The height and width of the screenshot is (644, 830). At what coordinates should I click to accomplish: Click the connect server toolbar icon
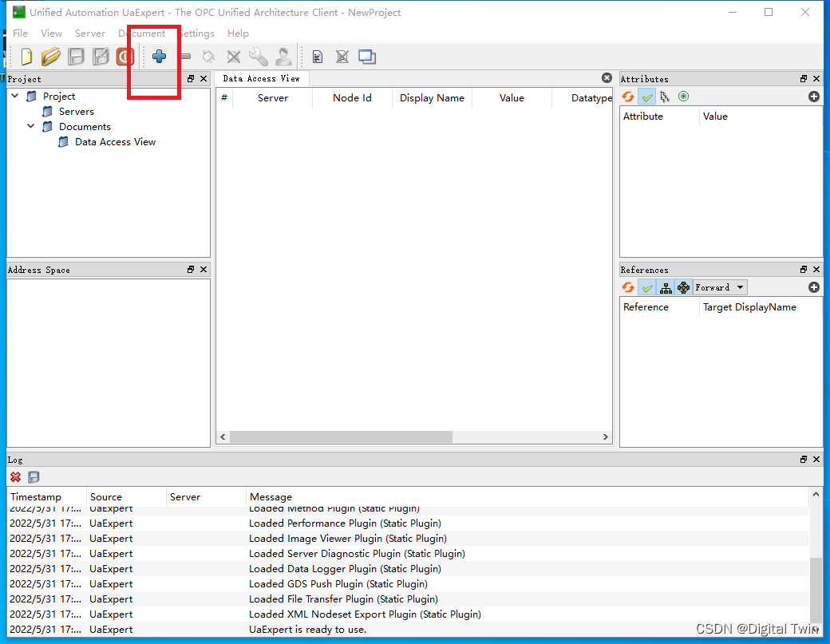tap(208, 57)
